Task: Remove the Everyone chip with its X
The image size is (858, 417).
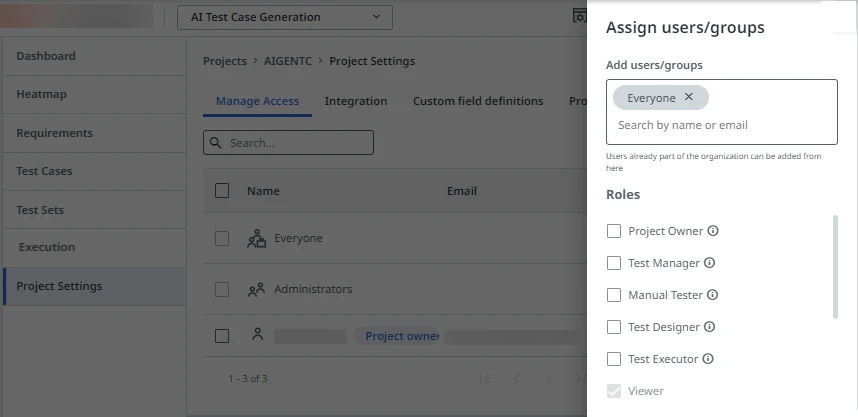Action: pos(688,97)
